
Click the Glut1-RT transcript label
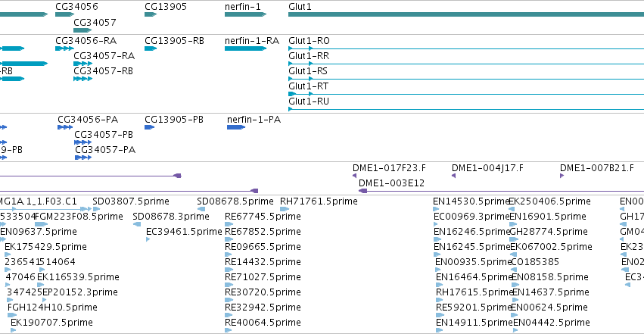(309, 86)
